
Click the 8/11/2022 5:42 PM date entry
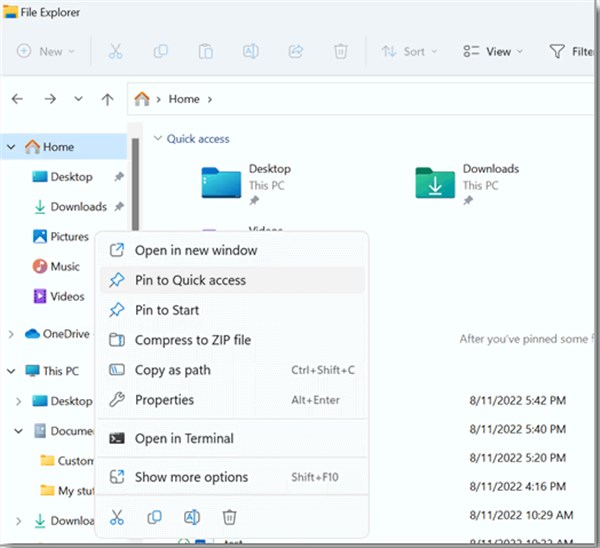[517, 400]
